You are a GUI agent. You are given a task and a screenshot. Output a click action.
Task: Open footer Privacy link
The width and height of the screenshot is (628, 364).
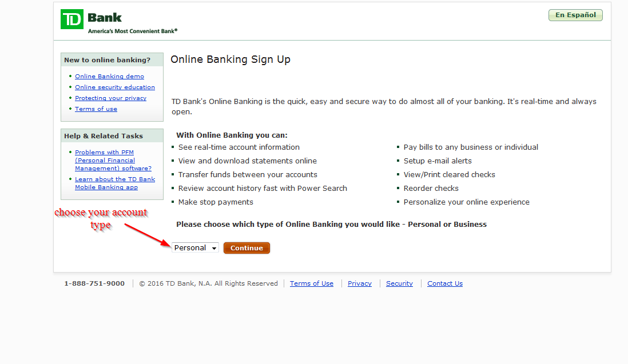click(x=360, y=283)
